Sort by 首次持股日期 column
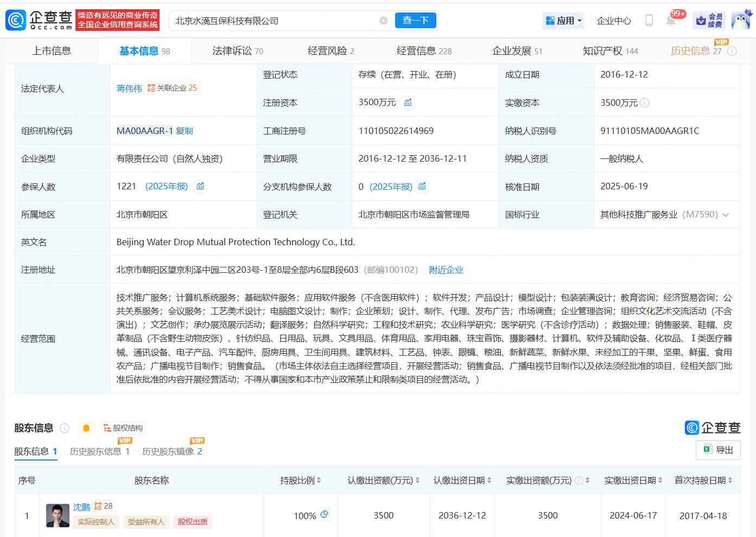The height and width of the screenshot is (537, 756). pos(730,481)
